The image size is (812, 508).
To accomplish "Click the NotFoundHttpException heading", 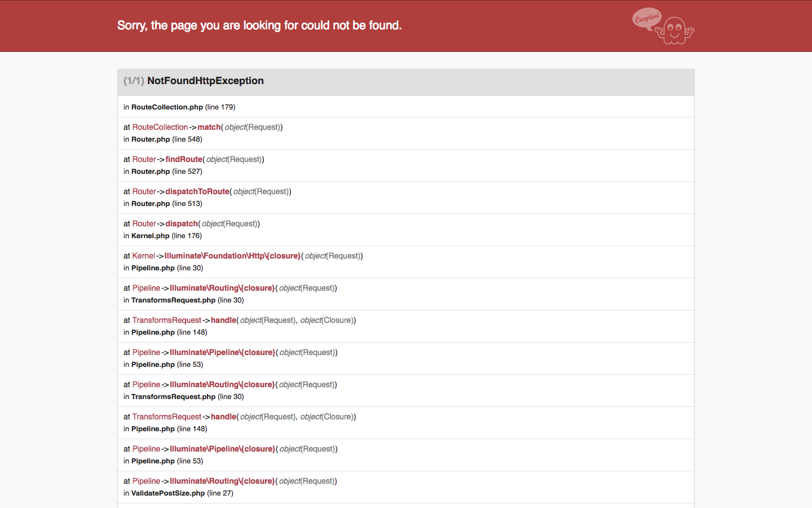I will point(205,81).
